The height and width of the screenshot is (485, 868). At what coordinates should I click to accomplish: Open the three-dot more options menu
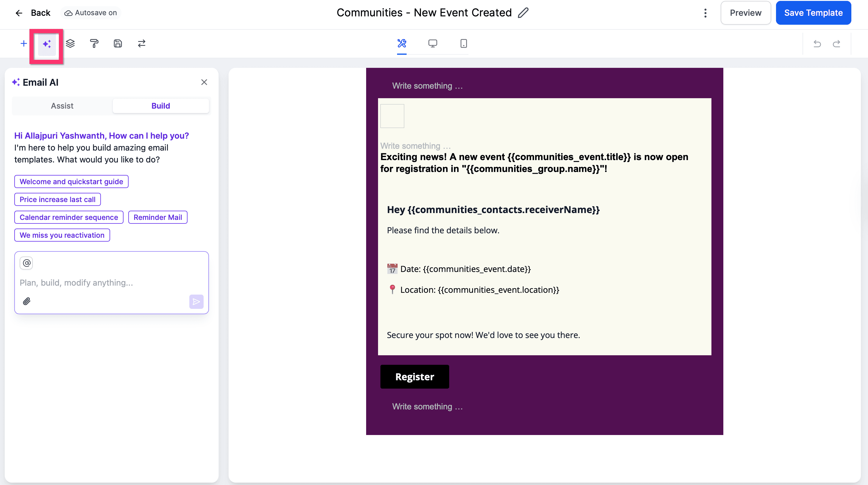705,13
